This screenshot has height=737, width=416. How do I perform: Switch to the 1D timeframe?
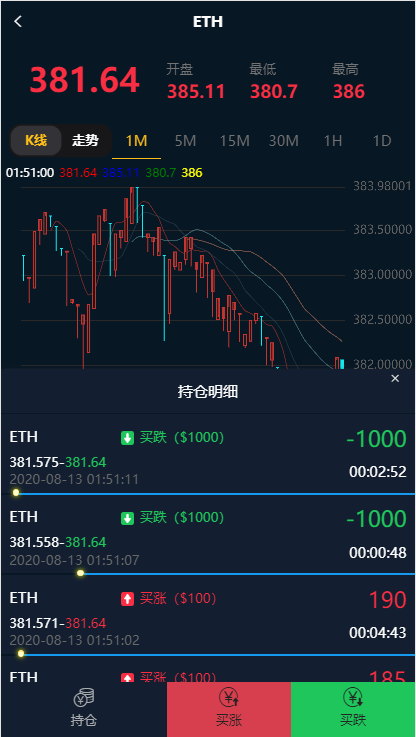382,141
